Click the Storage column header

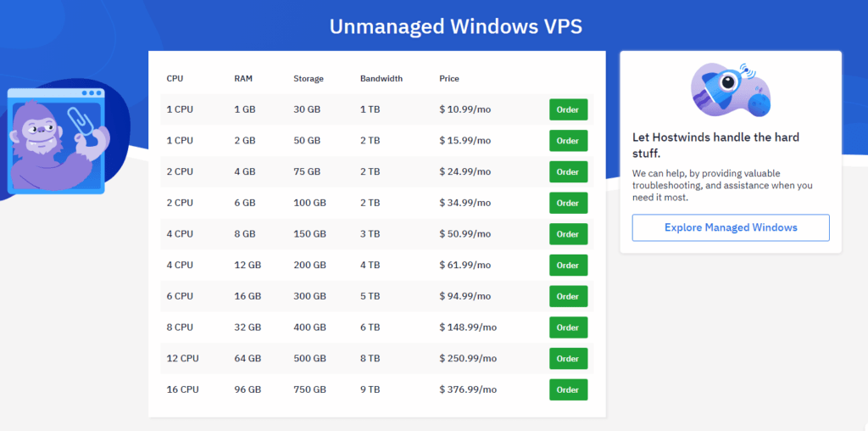pos(309,79)
